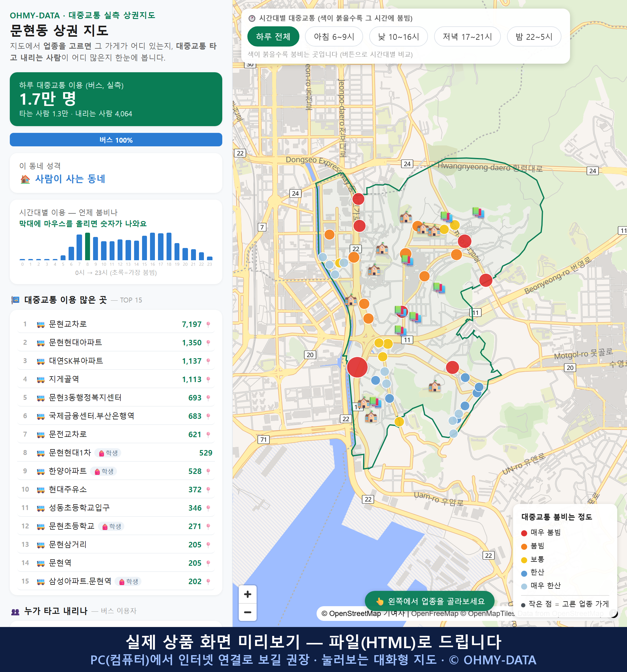627x672 pixels.
Task: Click the 7,197 ridership value
Action: pos(192,325)
